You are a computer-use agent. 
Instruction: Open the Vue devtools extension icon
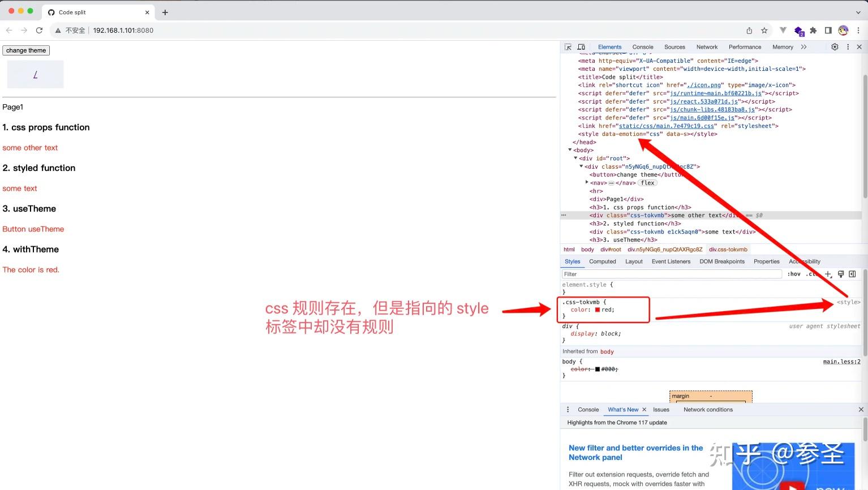pyautogui.click(x=783, y=31)
